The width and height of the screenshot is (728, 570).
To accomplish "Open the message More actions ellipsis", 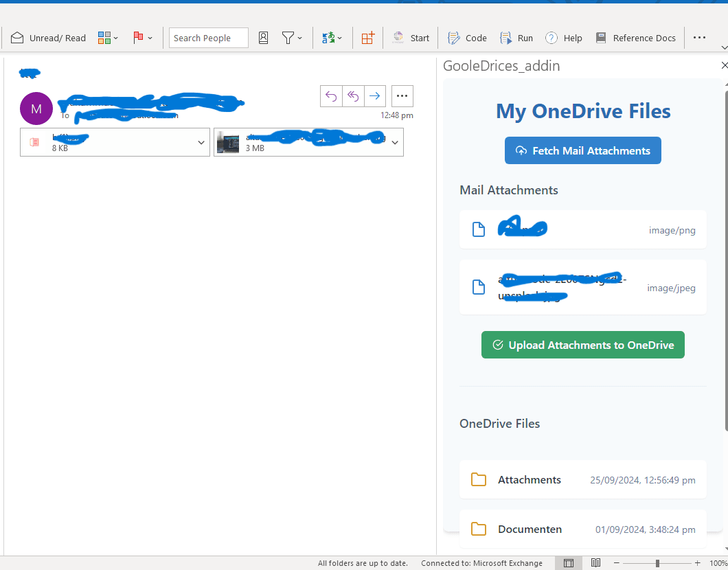I will coord(402,96).
